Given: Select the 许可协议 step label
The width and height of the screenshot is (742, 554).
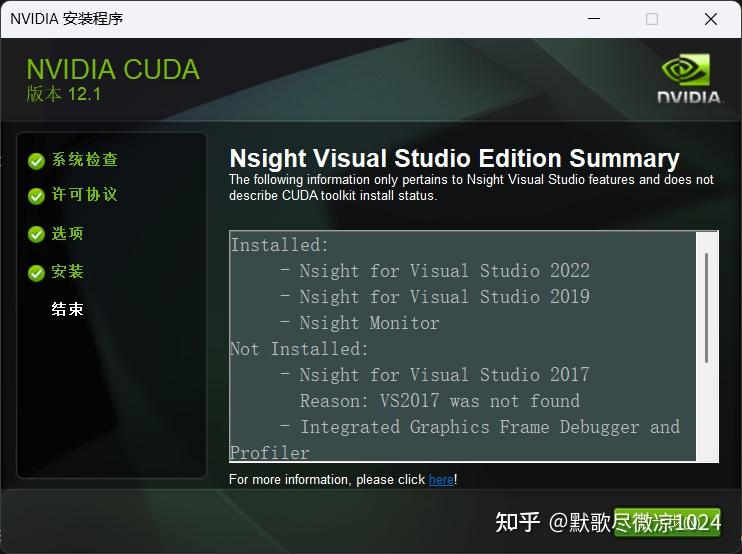Looking at the screenshot, I should (84, 194).
